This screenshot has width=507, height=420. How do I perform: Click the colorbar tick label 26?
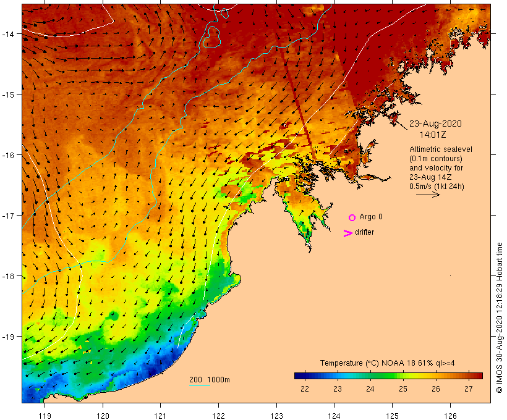[x=435, y=388]
